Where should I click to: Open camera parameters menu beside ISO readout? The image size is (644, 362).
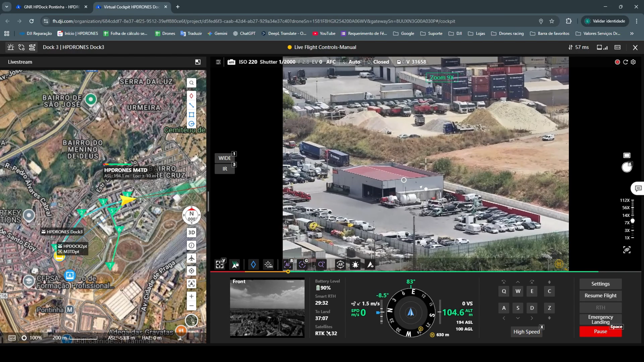(218, 62)
